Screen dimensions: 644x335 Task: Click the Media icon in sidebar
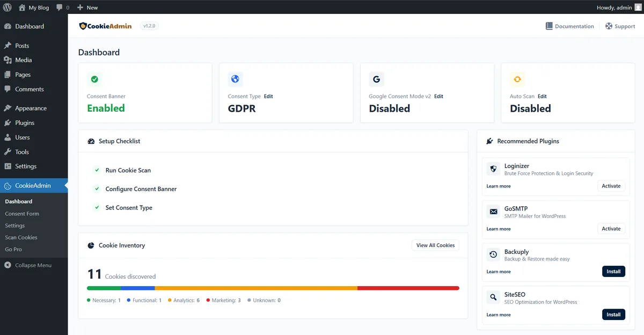click(8, 60)
